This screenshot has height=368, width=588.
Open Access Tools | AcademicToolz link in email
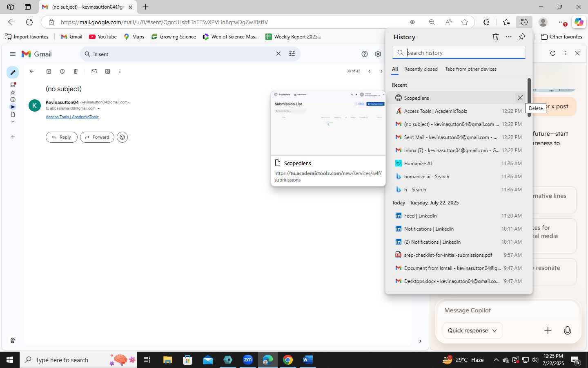point(72,117)
